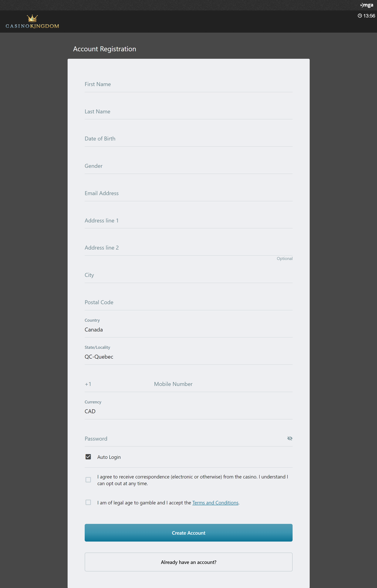
Task: Click the Create Account button
Action: (x=188, y=533)
